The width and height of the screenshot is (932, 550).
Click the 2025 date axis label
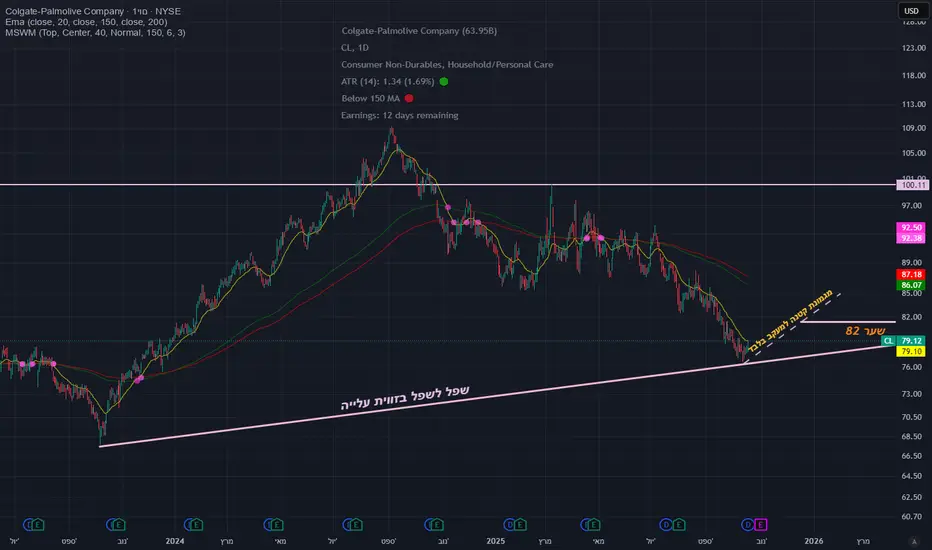[495, 541]
